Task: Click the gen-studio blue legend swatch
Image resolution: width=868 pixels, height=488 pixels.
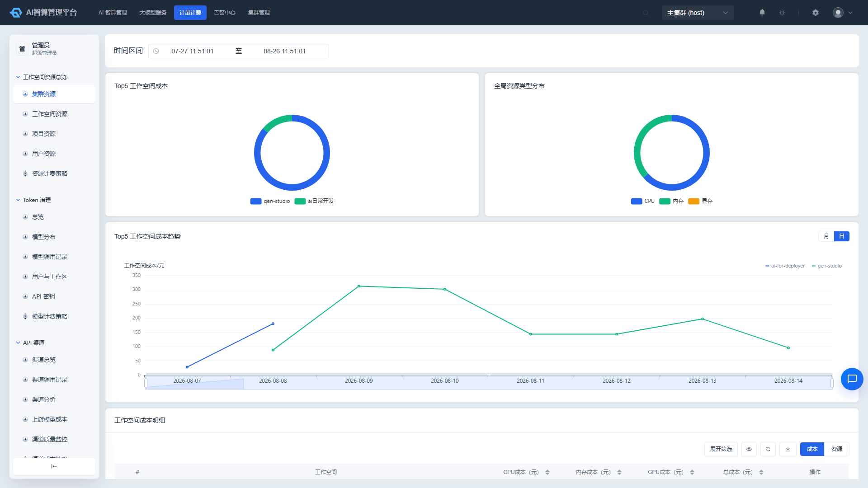Action: [256, 201]
